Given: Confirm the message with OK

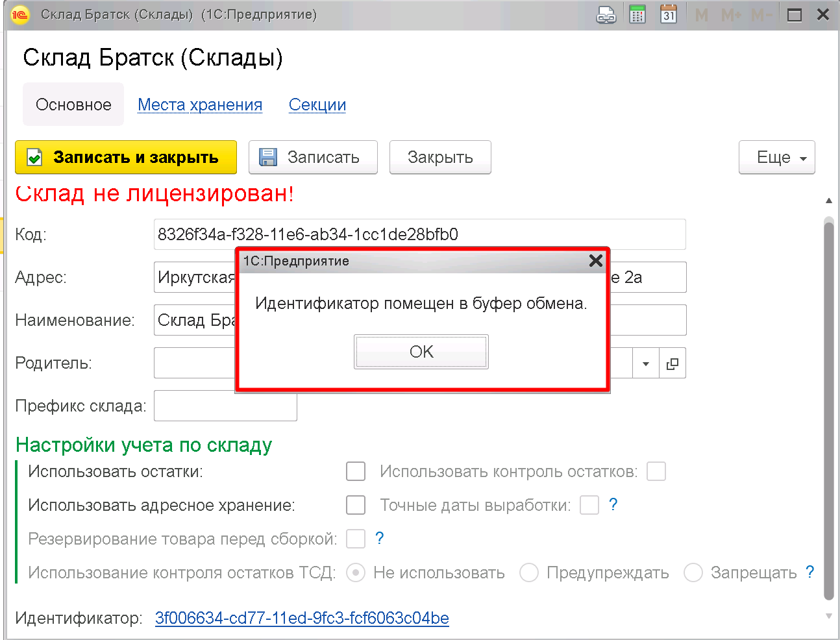Looking at the screenshot, I should tap(421, 352).
